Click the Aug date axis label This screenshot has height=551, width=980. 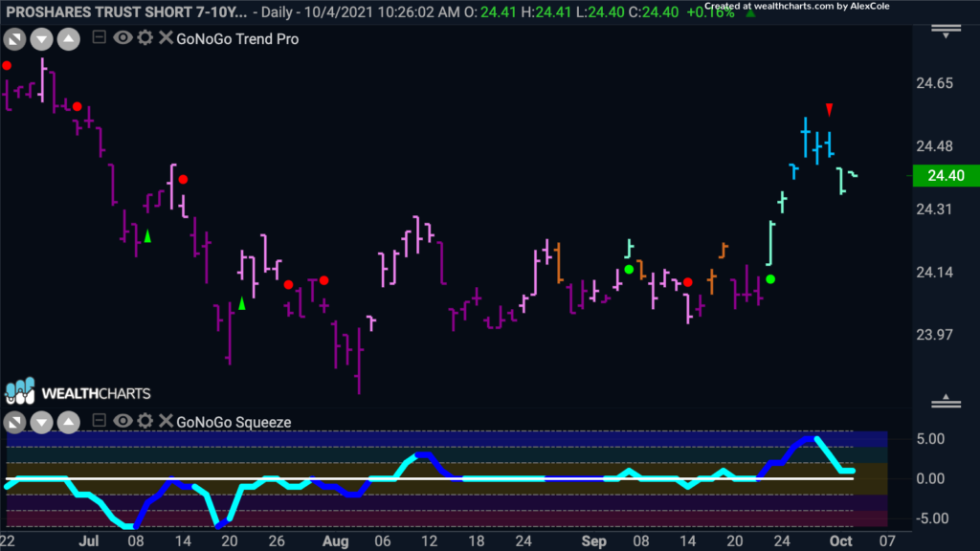click(336, 541)
